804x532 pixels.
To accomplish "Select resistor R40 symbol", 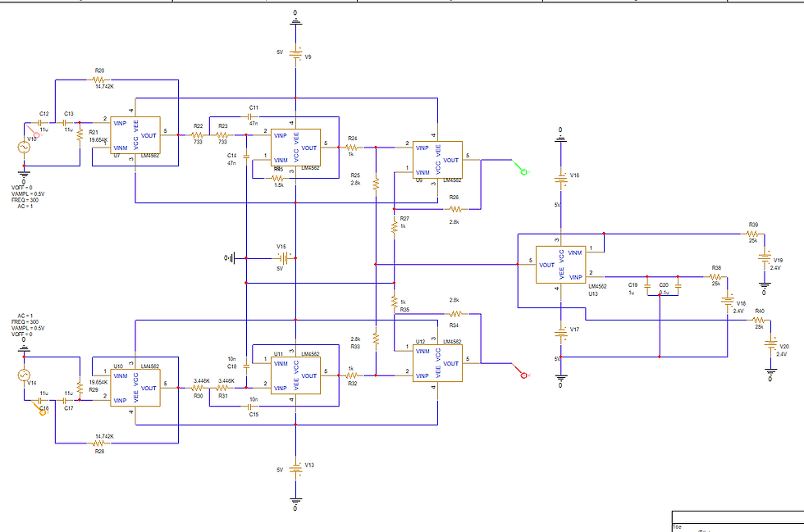I will [759, 320].
